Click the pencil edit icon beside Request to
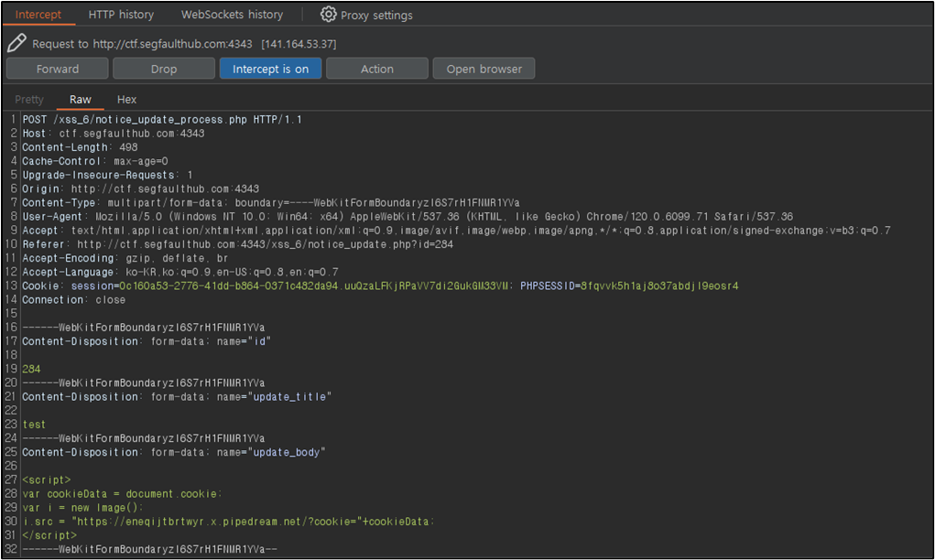The width and height of the screenshot is (935, 560). 16,43
